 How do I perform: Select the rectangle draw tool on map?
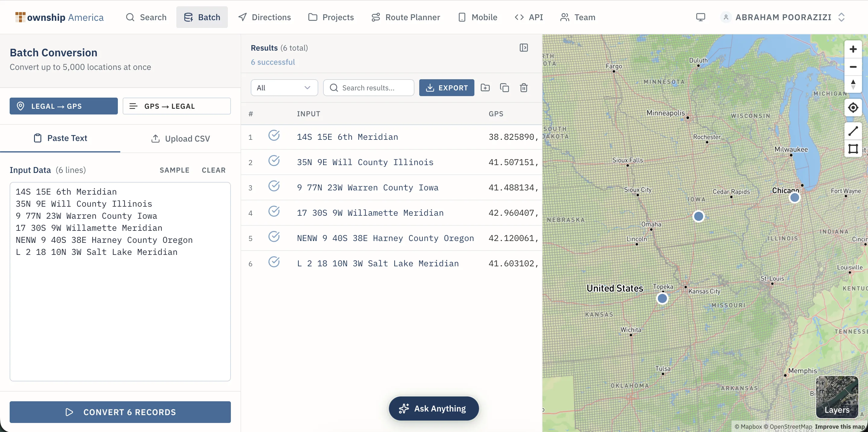click(853, 149)
